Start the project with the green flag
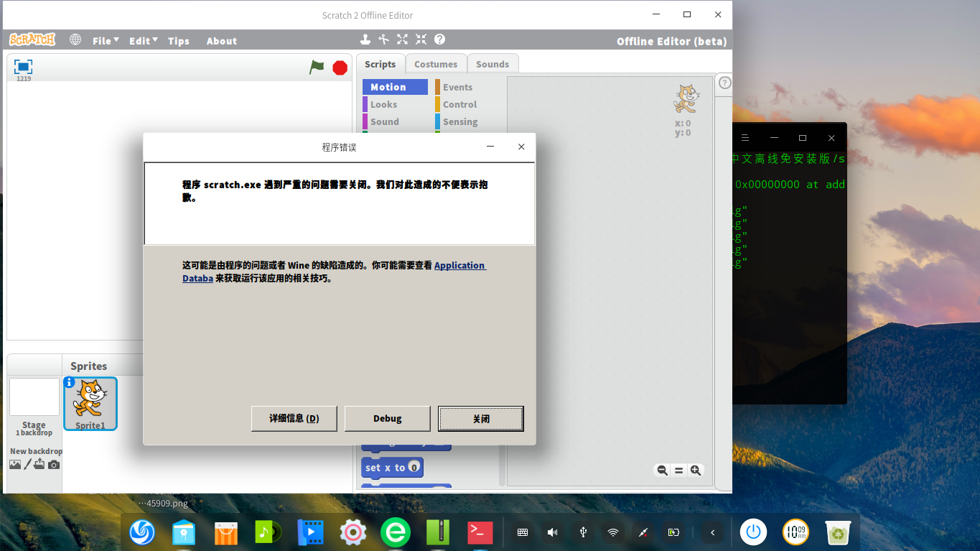This screenshot has width=980, height=551. 317,68
